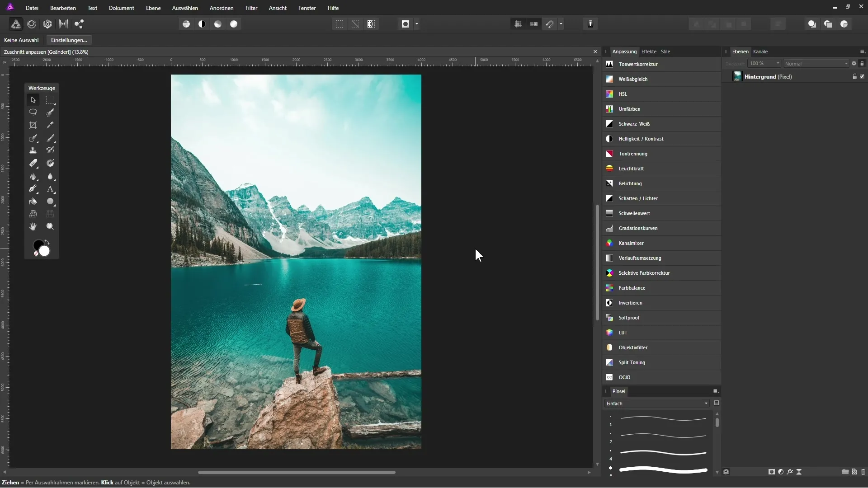
Task: Select the color picker eyedropper tool
Action: [50, 125]
